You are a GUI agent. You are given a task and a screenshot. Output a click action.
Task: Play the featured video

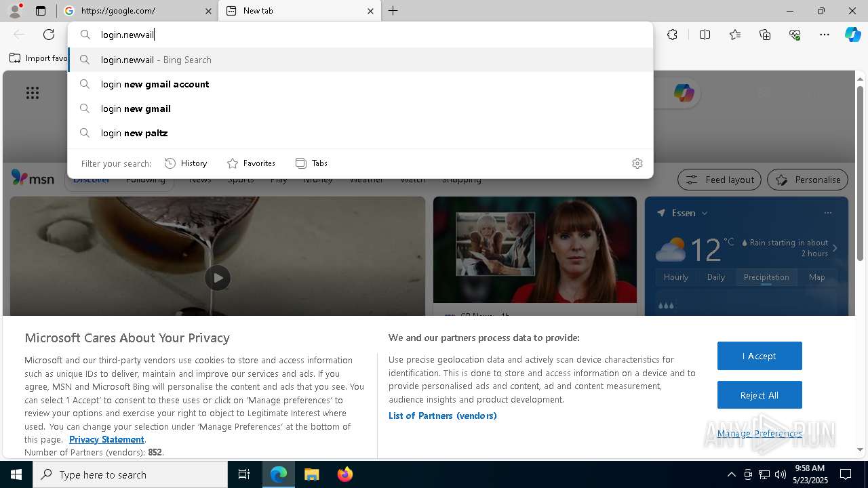click(x=218, y=278)
